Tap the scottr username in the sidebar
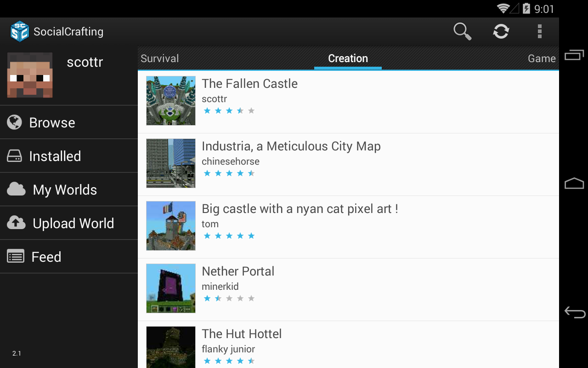Viewport: 588px width, 368px height. point(85,62)
